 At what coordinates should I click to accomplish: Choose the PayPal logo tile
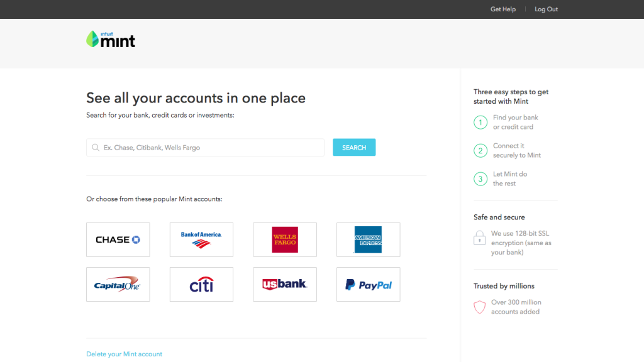pos(368,285)
